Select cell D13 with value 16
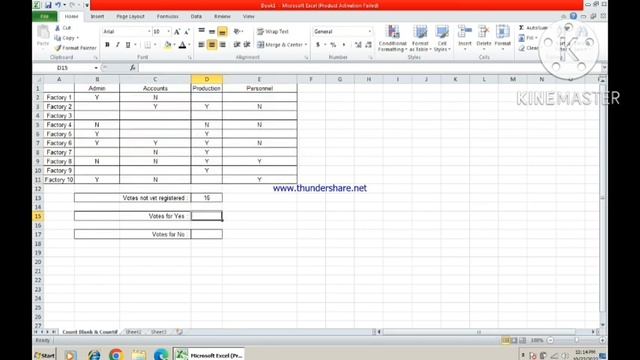Image resolution: width=640 pixels, height=360 pixels. point(207,198)
